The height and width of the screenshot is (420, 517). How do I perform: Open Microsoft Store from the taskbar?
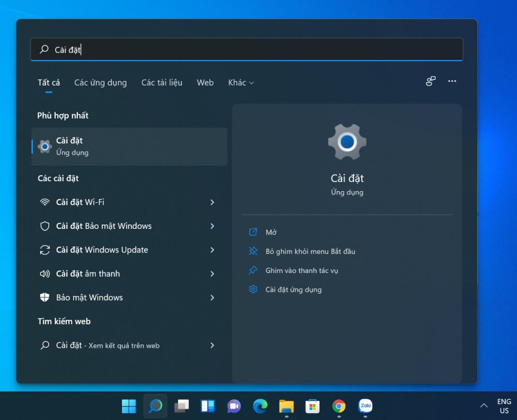coord(313,406)
